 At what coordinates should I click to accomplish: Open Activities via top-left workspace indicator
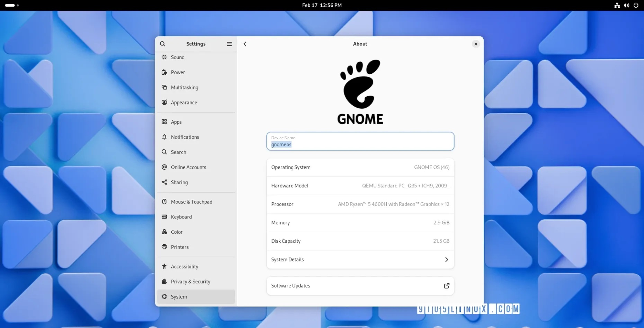[12, 5]
